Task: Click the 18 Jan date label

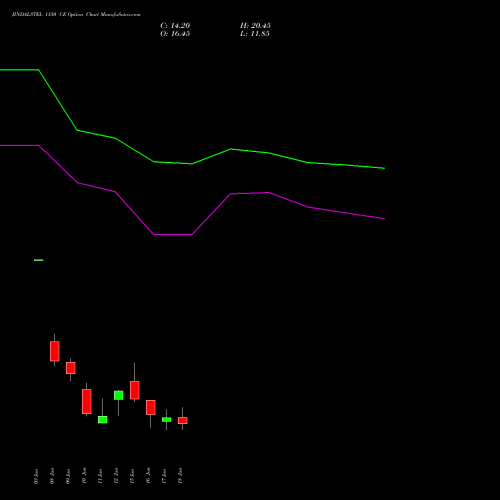Action: pos(180,476)
